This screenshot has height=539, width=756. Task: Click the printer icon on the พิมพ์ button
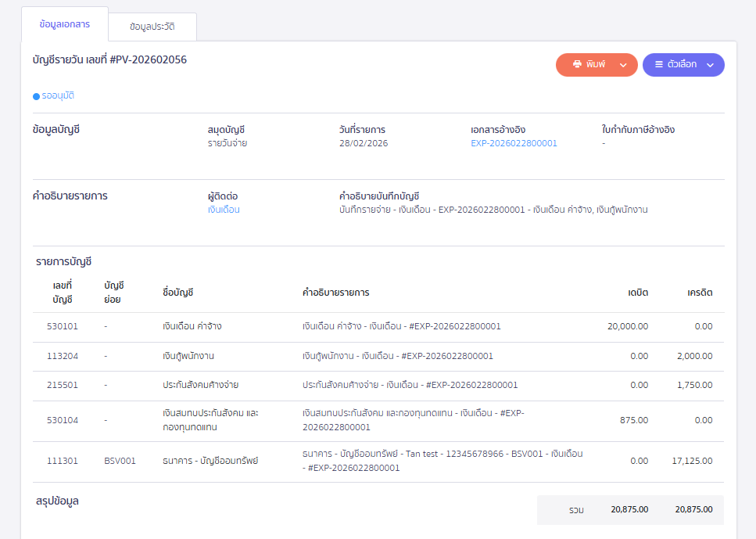[577, 65]
